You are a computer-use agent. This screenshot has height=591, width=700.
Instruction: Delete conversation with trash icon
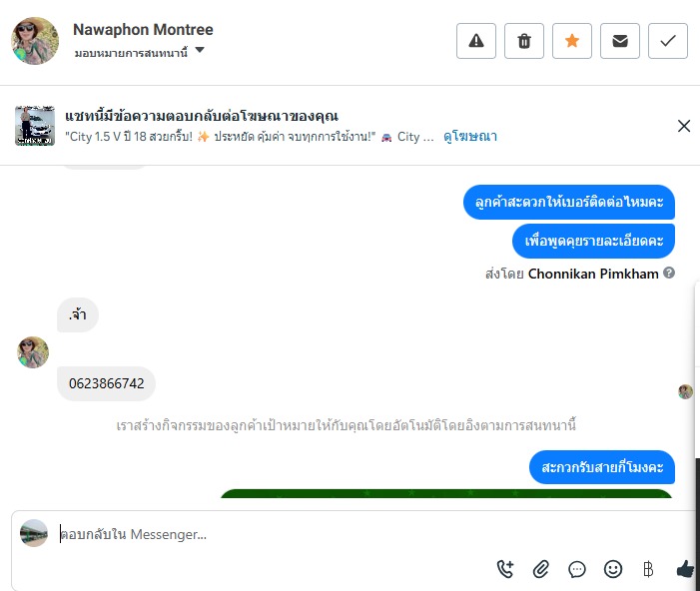click(x=524, y=41)
